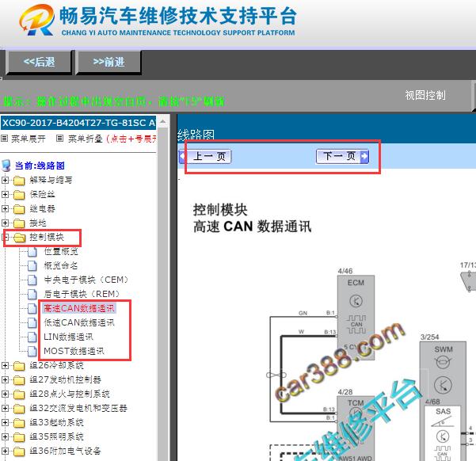Expand the 组36附加电气设备 folder
Viewport: 476px width, 461px height.
click(5, 451)
